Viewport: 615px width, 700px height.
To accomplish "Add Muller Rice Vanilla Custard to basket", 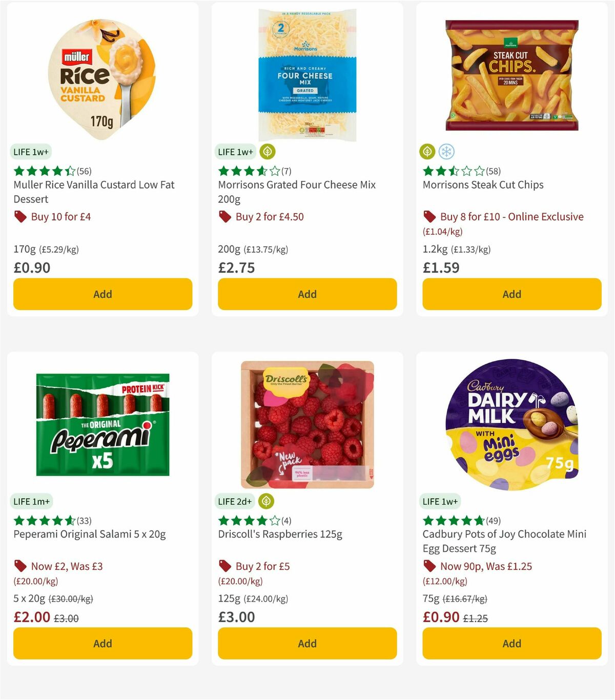I will 102,294.
